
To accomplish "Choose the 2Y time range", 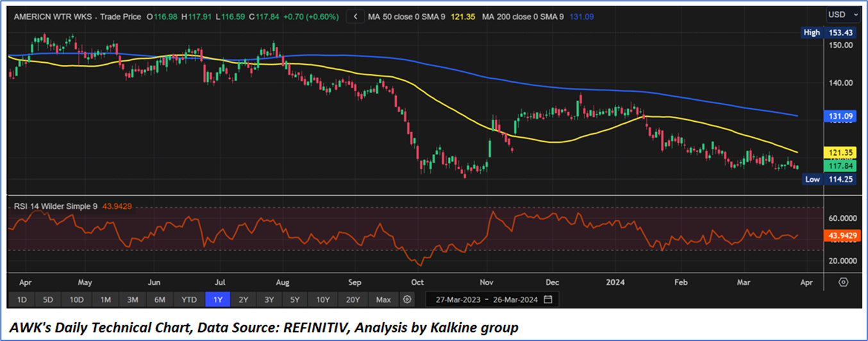I will click(x=244, y=299).
